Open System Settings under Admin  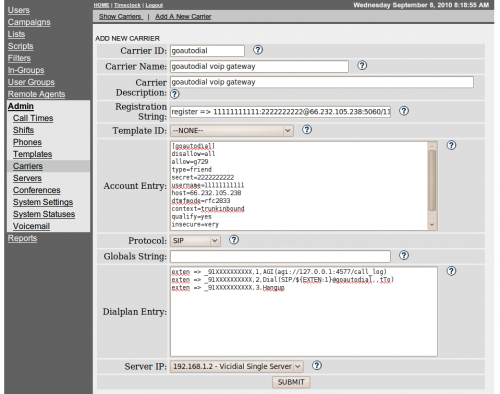point(43,202)
